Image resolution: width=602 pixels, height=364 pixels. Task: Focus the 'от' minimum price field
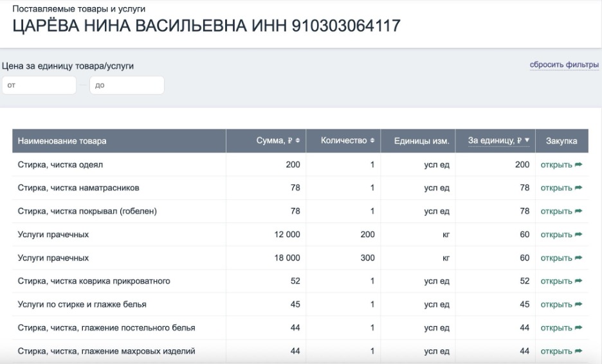pos(39,86)
